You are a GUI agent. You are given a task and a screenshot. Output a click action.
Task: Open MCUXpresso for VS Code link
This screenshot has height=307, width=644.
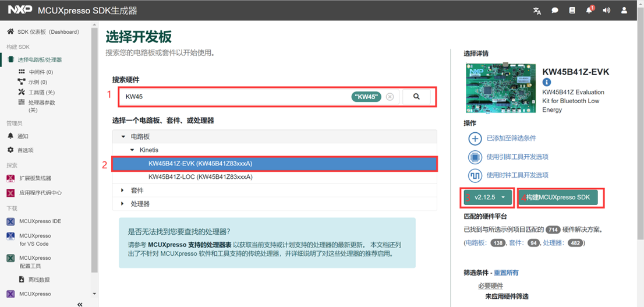[35, 239]
